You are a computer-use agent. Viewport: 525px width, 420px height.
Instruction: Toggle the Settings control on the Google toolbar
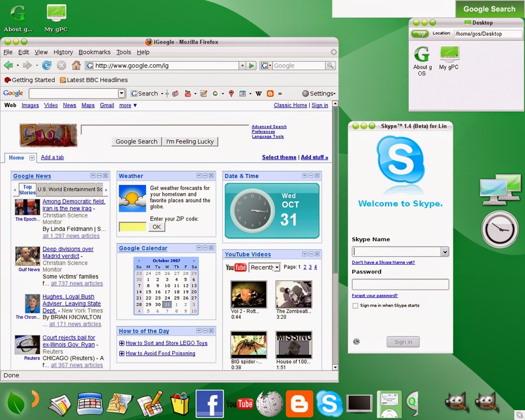(318, 93)
